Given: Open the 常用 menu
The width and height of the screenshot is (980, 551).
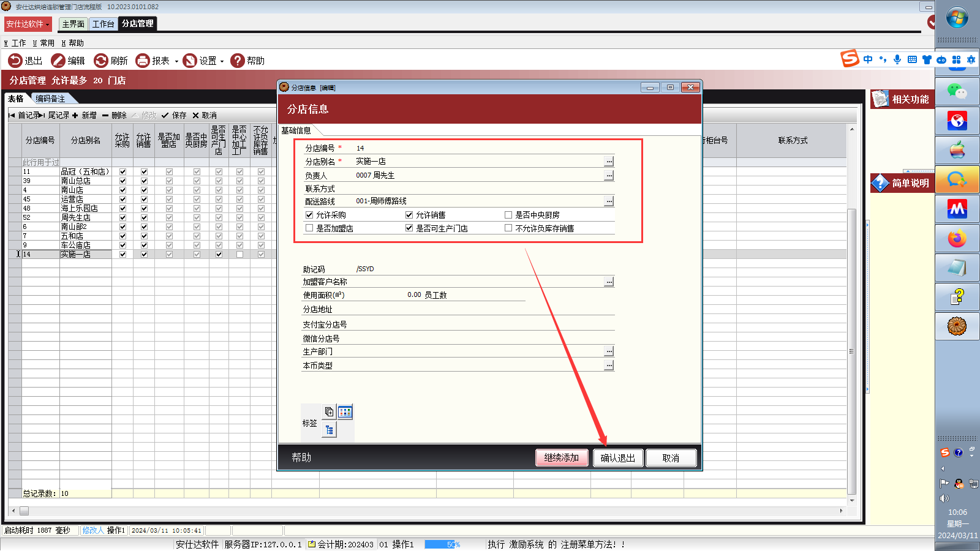Looking at the screenshot, I should [43, 43].
